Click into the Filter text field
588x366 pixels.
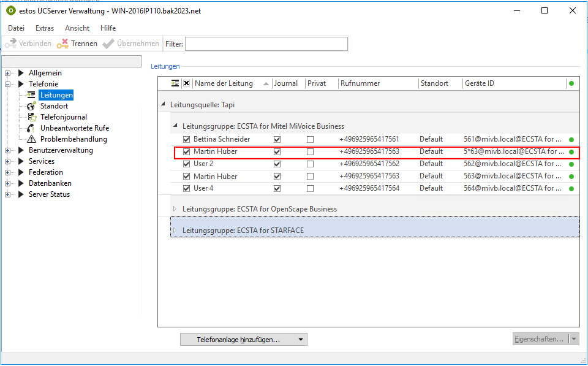[266, 44]
